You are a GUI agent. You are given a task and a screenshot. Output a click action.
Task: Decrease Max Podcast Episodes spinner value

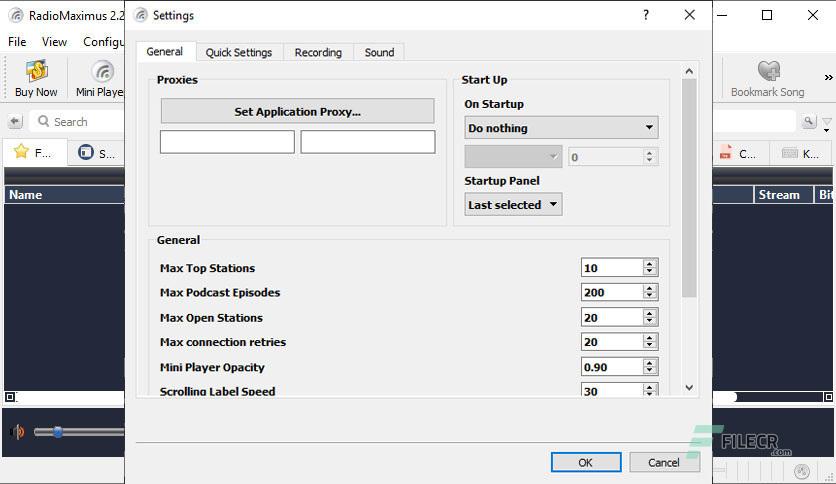click(649, 296)
